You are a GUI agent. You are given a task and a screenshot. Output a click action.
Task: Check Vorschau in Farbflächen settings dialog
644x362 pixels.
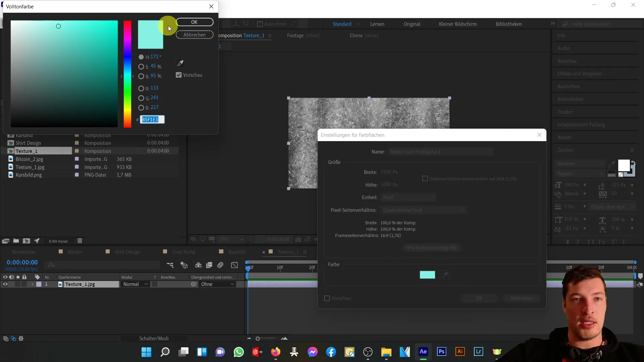coord(327,298)
